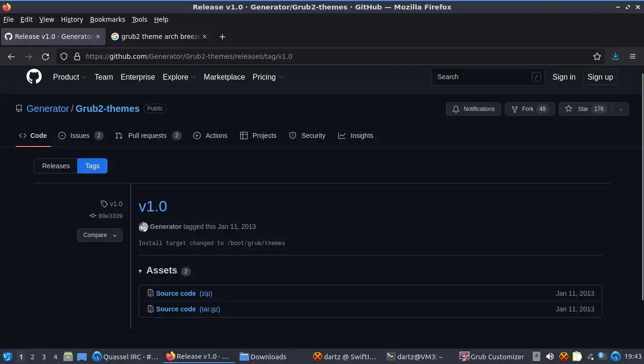Open the Insights repository tab
Screen dimensions: 644x364
click(356, 136)
